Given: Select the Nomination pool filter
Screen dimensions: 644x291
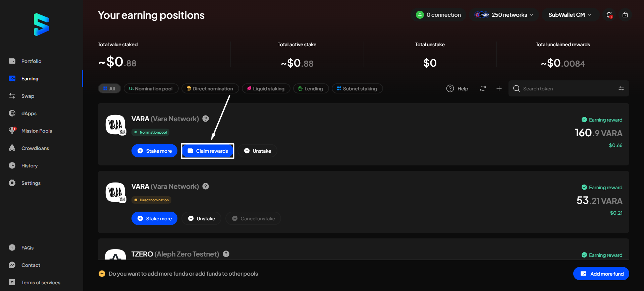Looking at the screenshot, I should [151, 88].
